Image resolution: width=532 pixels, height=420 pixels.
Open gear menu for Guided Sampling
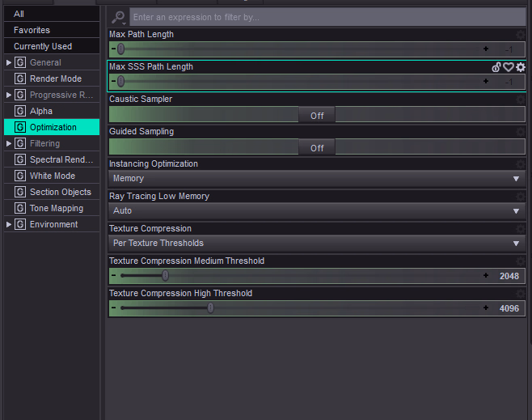520,131
